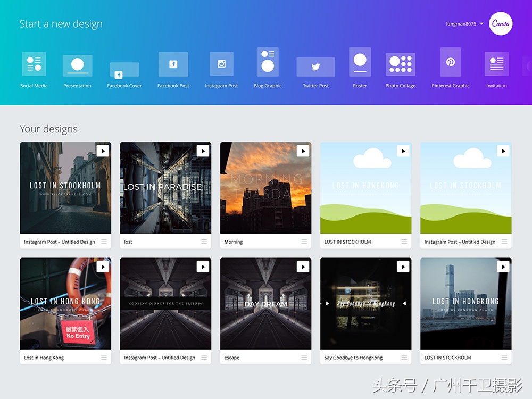This screenshot has height=399, width=532.
Task: Select the Twitter Post design type
Action: [x=315, y=66]
